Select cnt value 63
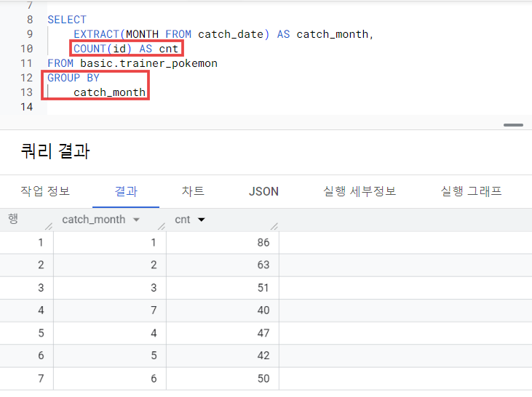 (x=263, y=265)
